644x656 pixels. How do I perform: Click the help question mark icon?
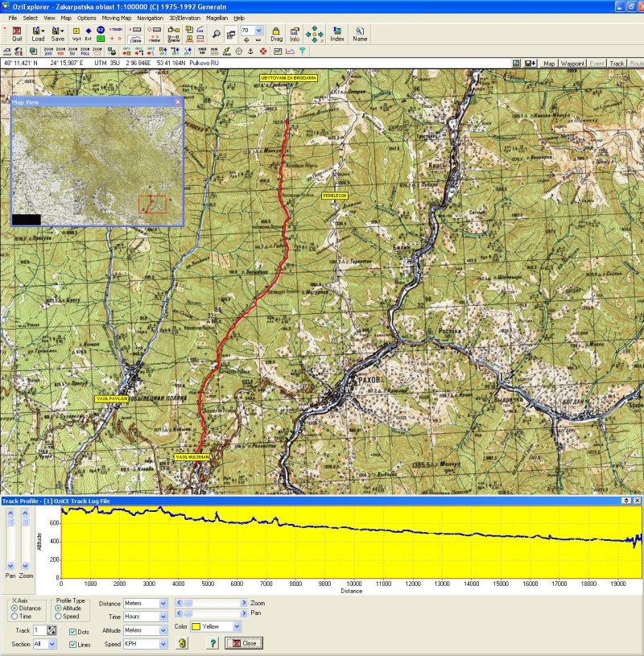point(213,643)
